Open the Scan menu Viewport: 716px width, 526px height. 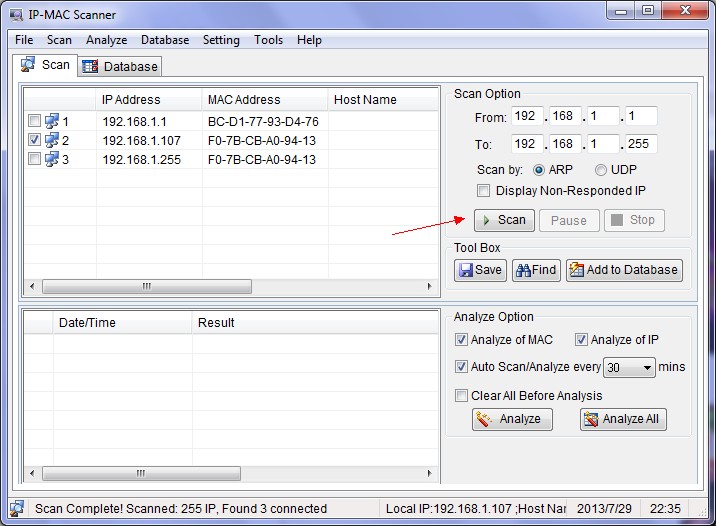pos(59,40)
